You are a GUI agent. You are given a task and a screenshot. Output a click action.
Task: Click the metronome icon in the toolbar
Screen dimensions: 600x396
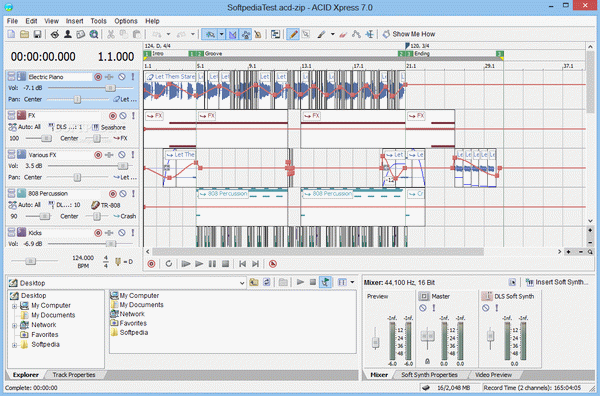[x=258, y=34]
